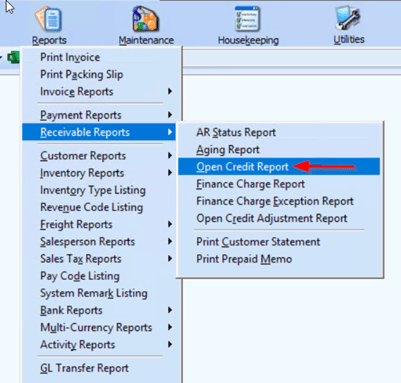Select Print Invoice menu entry
401x383 pixels.
click(99, 57)
